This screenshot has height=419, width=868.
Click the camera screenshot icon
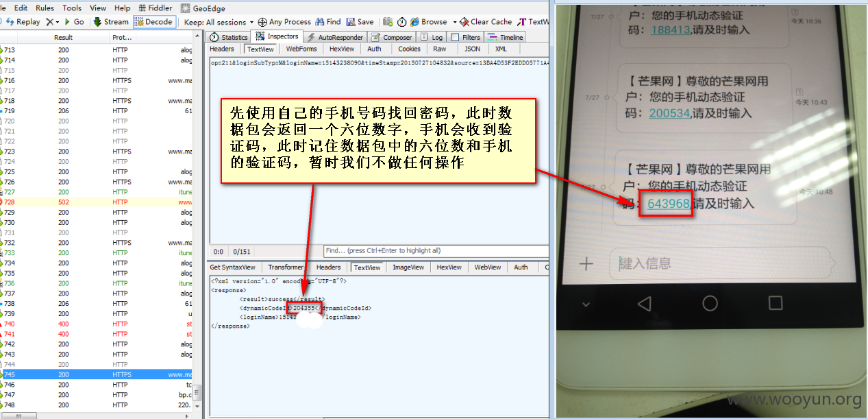pyautogui.click(x=388, y=22)
